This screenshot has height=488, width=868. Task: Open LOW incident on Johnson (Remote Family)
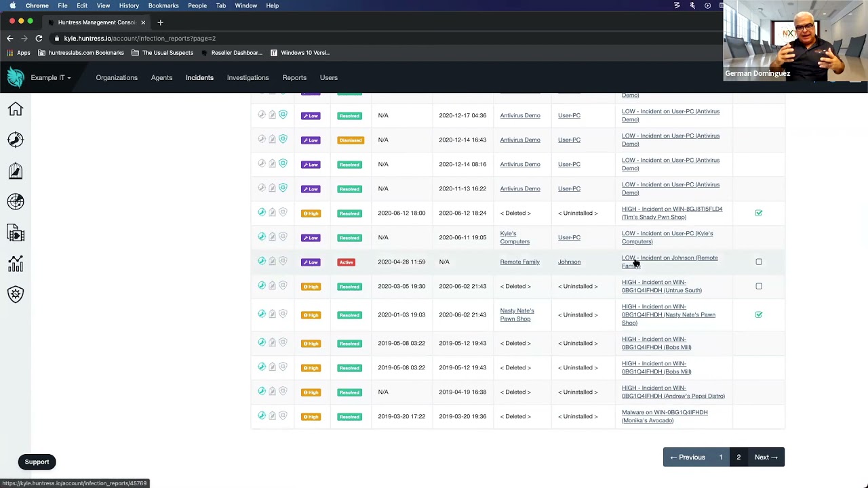click(x=669, y=262)
